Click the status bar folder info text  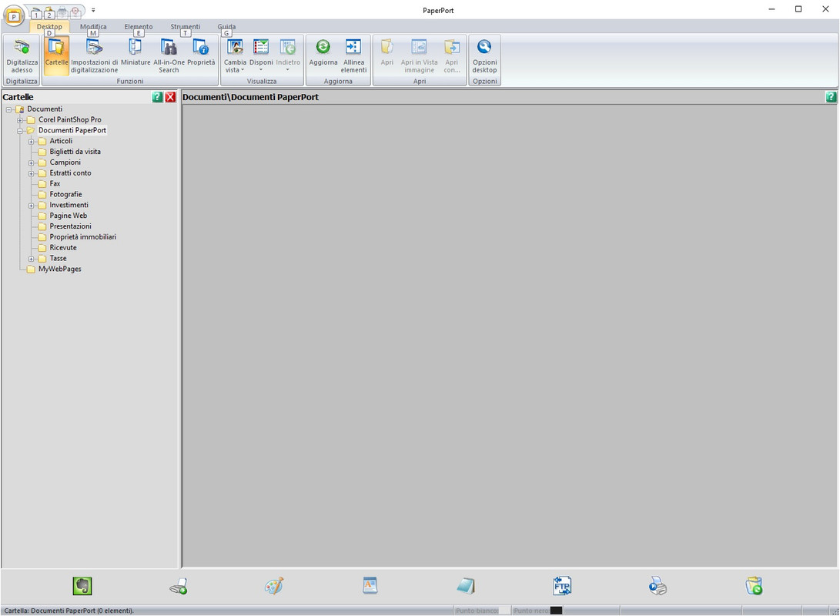tap(69, 611)
